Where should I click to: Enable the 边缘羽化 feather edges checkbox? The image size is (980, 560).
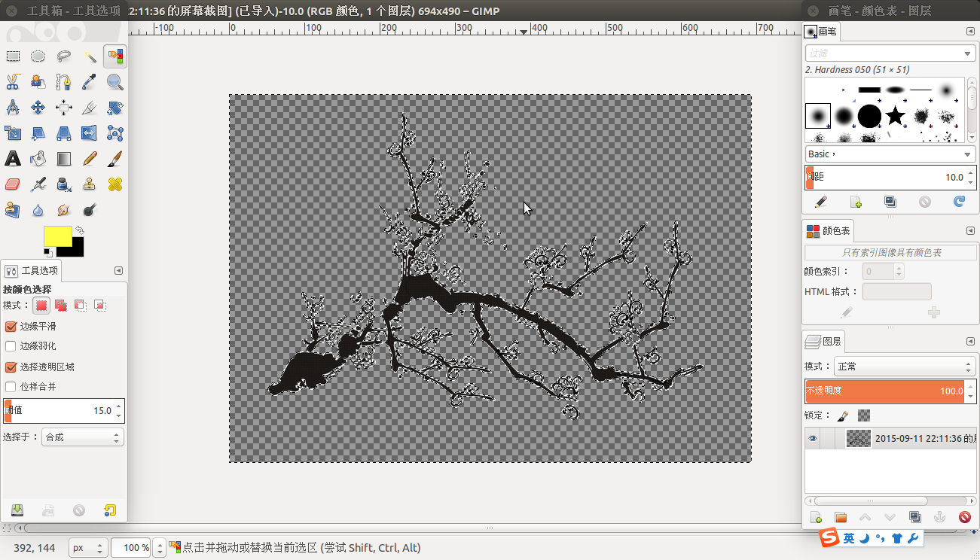point(9,345)
